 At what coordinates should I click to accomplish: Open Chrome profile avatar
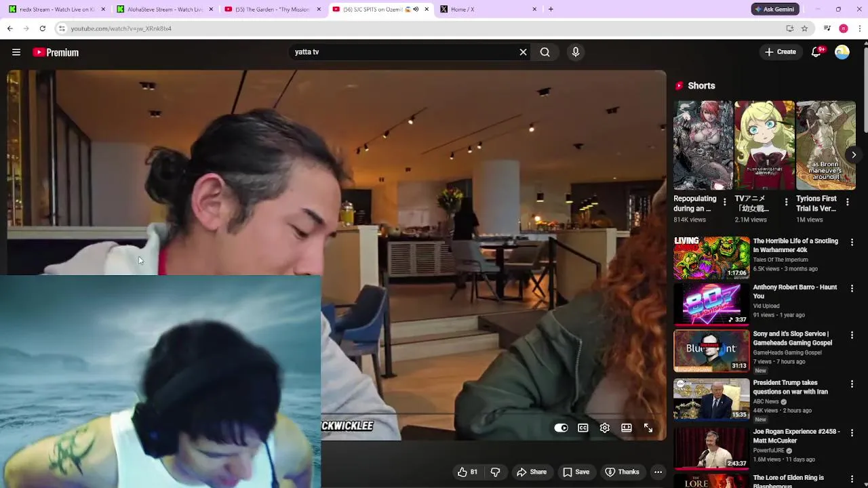(844, 28)
